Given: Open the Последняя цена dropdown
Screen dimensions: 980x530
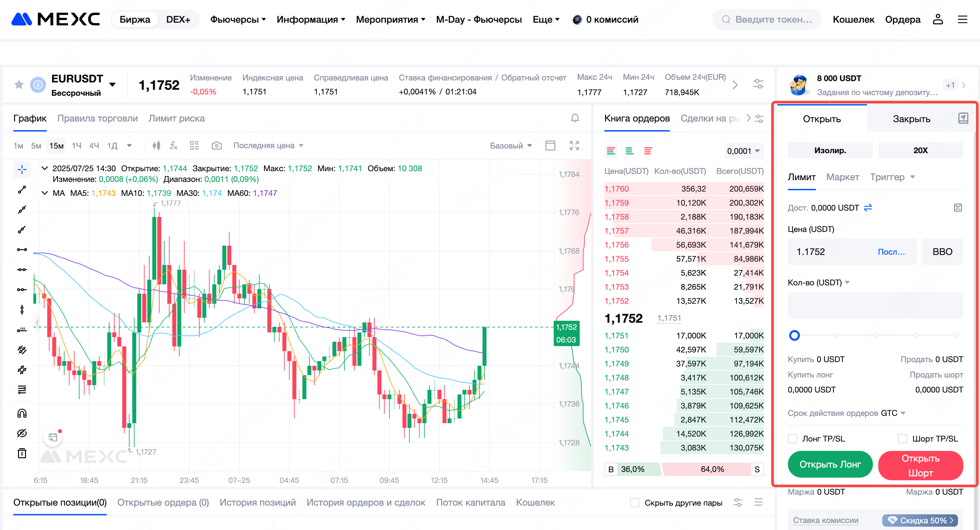Looking at the screenshot, I should coord(268,146).
